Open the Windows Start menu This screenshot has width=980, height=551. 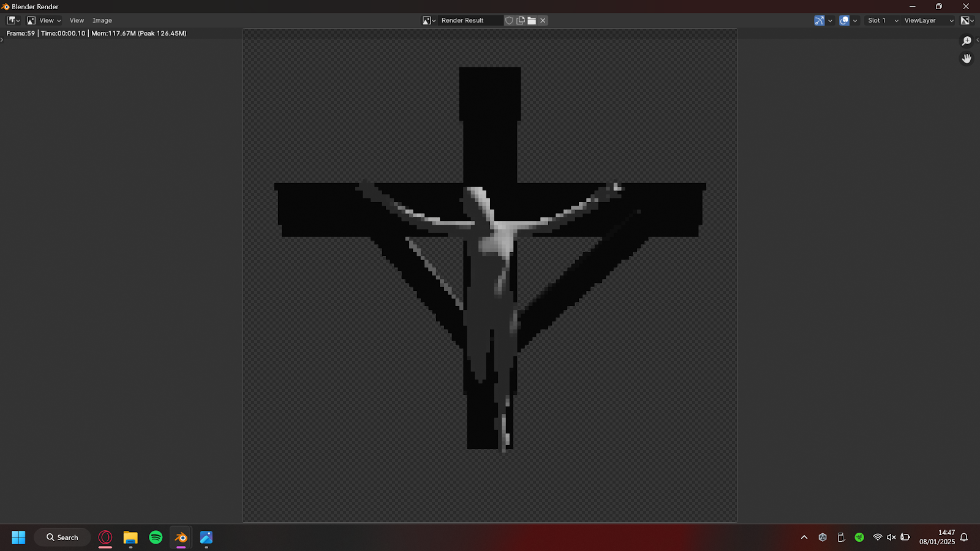pos(18,538)
